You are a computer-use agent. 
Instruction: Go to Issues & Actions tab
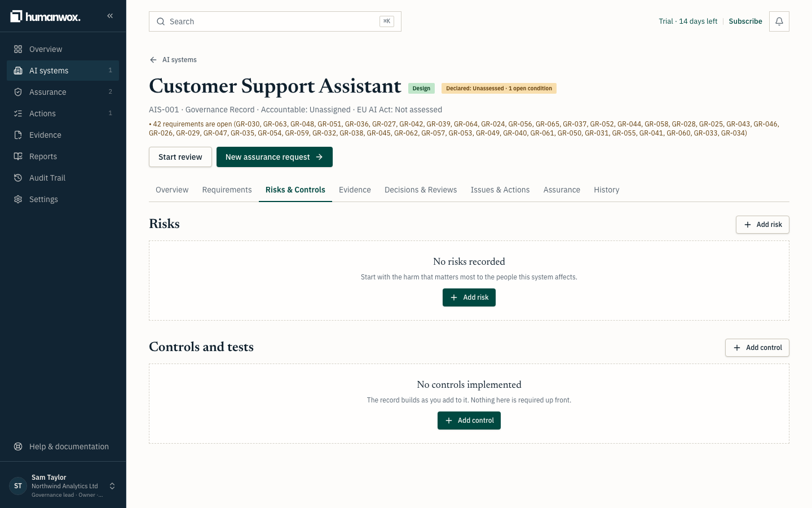point(500,190)
